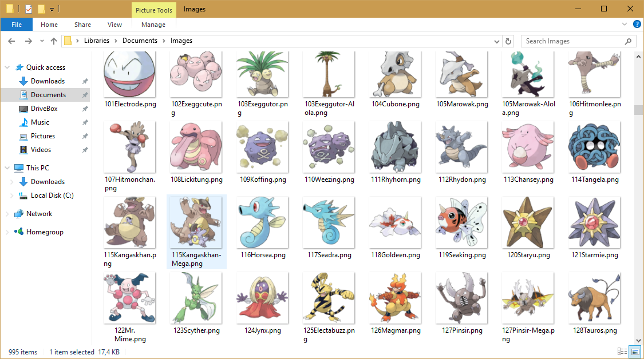This screenshot has height=359, width=644.
Task: Expand the ribbon with the chevron
Action: pos(625,24)
